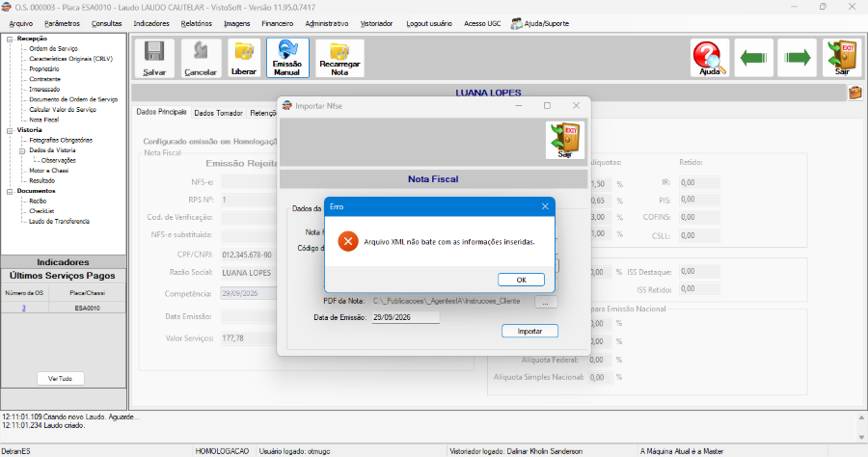The width and height of the screenshot is (868, 457).
Task: Open O.S. number 3 link in table
Action: [x=24, y=308]
